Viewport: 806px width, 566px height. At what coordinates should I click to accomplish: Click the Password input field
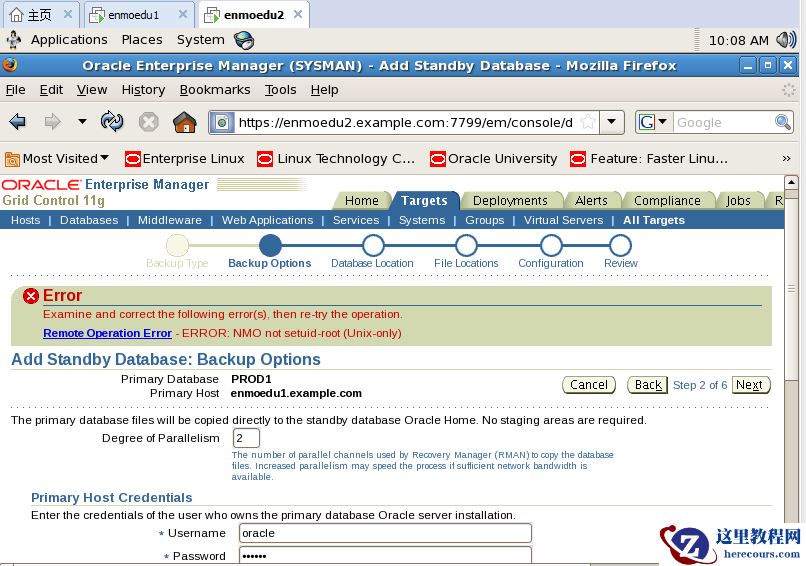pyautogui.click(x=385, y=555)
